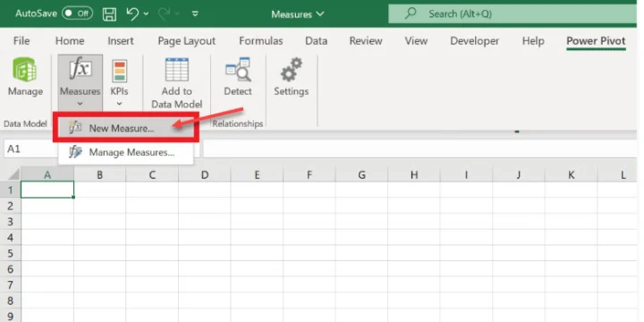Select the Power Pivot tab

click(x=596, y=40)
